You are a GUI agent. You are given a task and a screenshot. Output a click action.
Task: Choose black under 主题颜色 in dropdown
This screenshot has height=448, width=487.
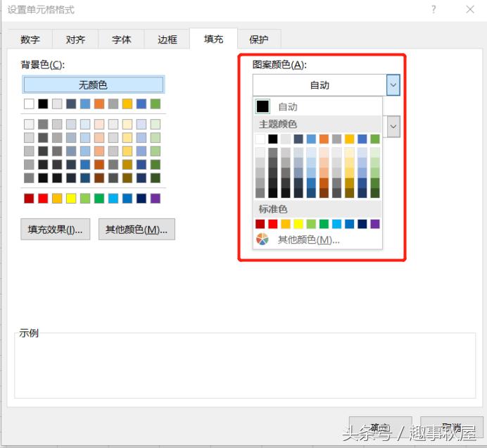pyautogui.click(x=272, y=139)
